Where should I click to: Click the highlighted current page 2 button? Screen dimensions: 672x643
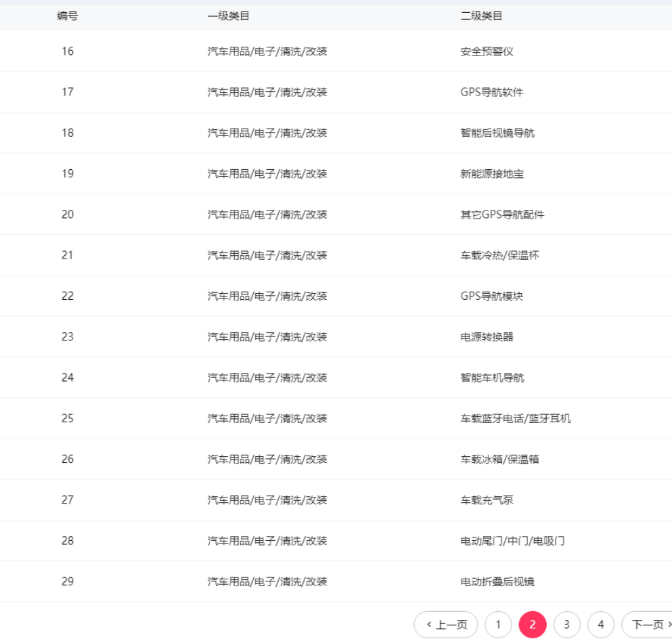point(533,625)
